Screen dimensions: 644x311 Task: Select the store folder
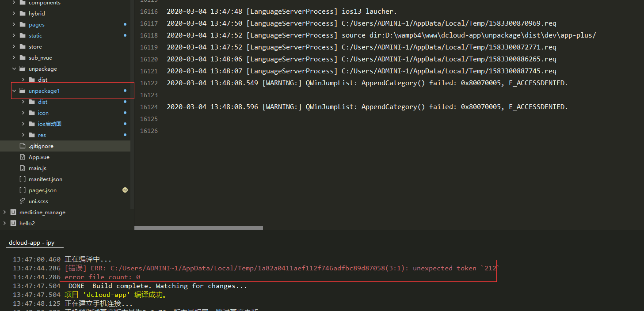pos(35,47)
